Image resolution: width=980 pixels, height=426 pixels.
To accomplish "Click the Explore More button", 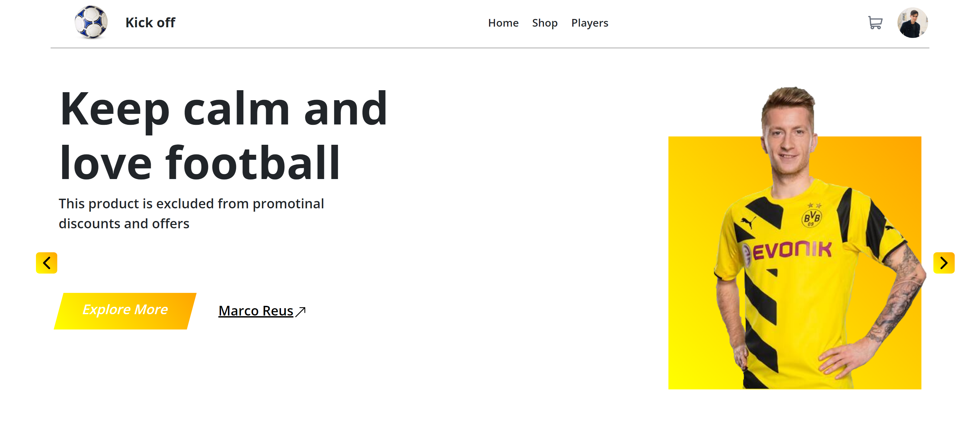I will pos(125,311).
